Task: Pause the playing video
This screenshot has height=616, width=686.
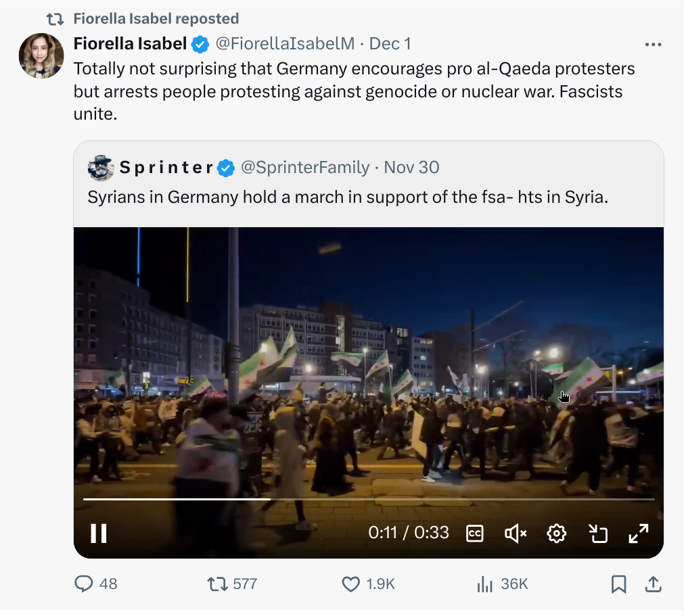Action: 99,534
